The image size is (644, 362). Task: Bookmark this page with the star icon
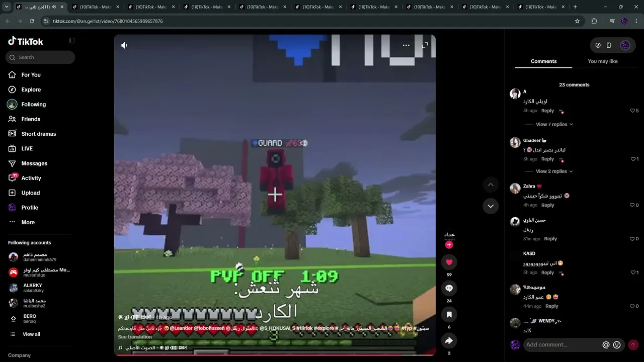pyautogui.click(x=577, y=21)
